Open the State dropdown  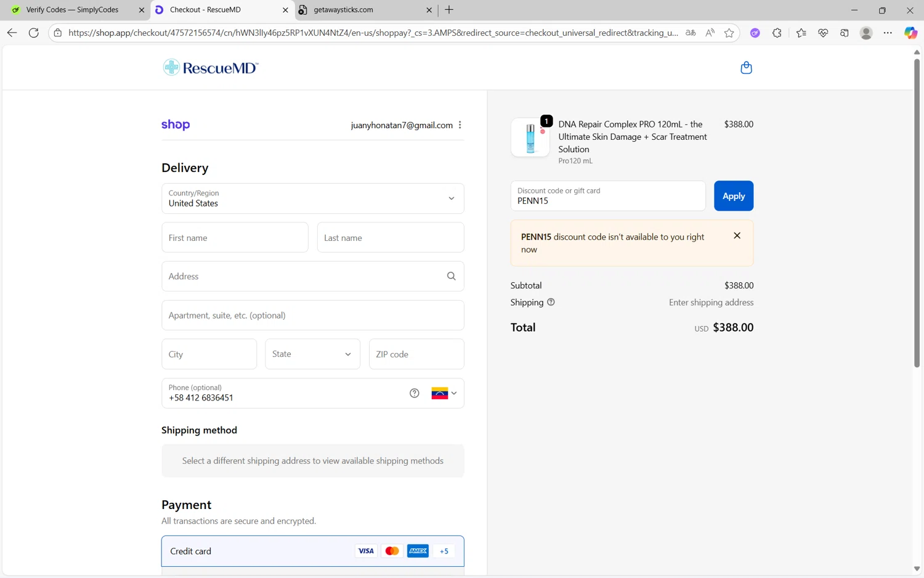coord(313,354)
